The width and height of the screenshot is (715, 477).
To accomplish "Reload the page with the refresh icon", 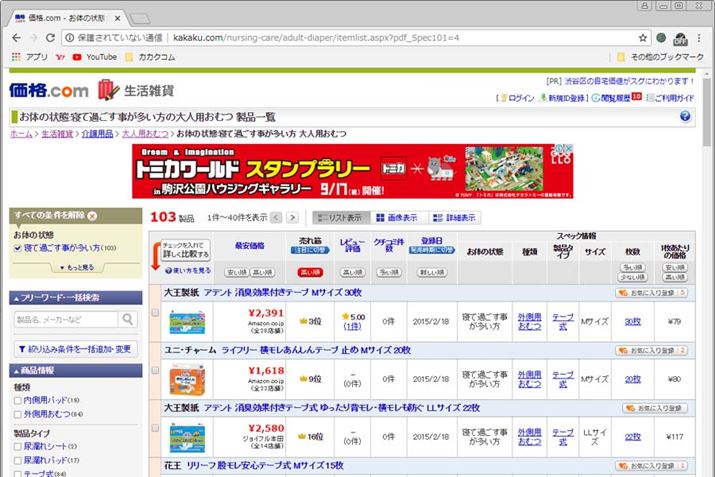I will [50, 38].
